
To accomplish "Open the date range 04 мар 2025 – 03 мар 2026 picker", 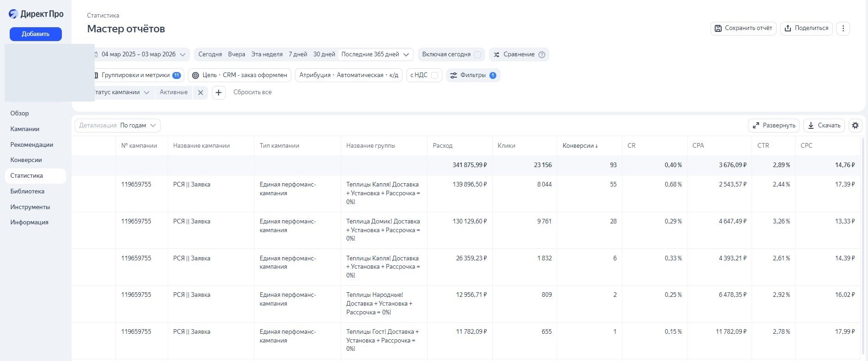I will (x=142, y=54).
